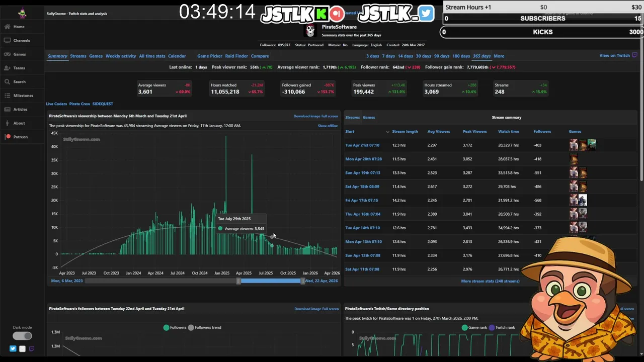Select the 30 days range
The width and height of the screenshot is (644, 362).
coord(423,56)
